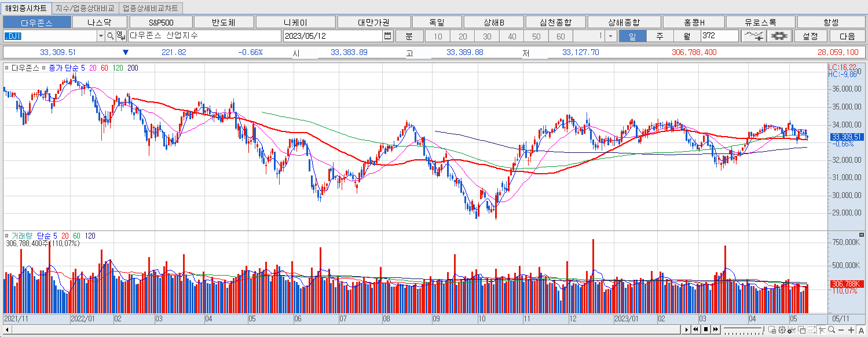Show the 나스닥 index chart
868x337 pixels.
pyautogui.click(x=100, y=21)
